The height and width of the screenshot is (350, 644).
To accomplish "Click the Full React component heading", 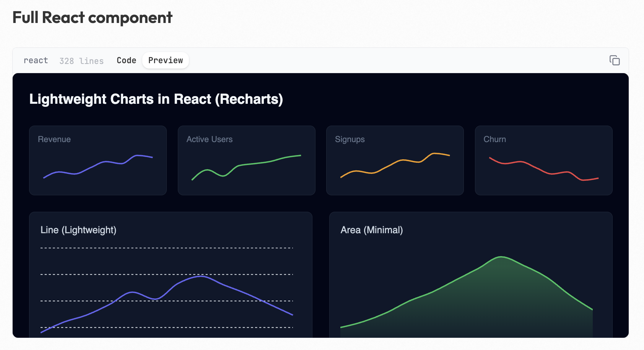I will coord(92,18).
